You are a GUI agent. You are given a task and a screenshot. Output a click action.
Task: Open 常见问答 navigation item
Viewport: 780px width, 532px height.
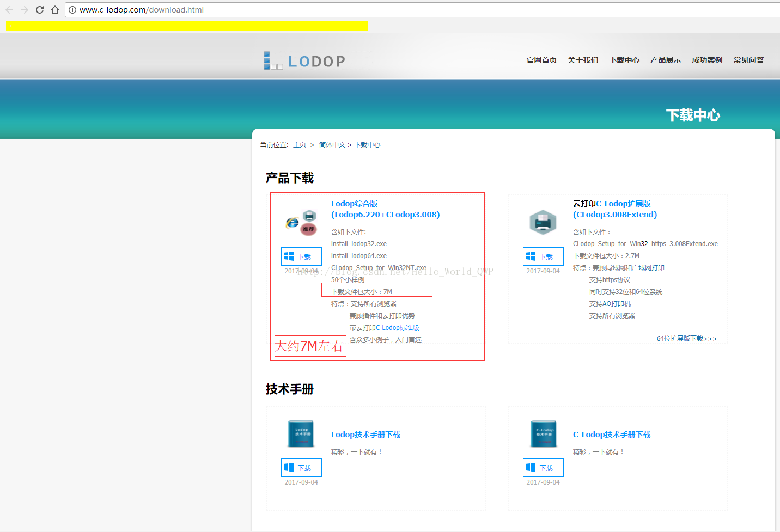click(x=748, y=60)
